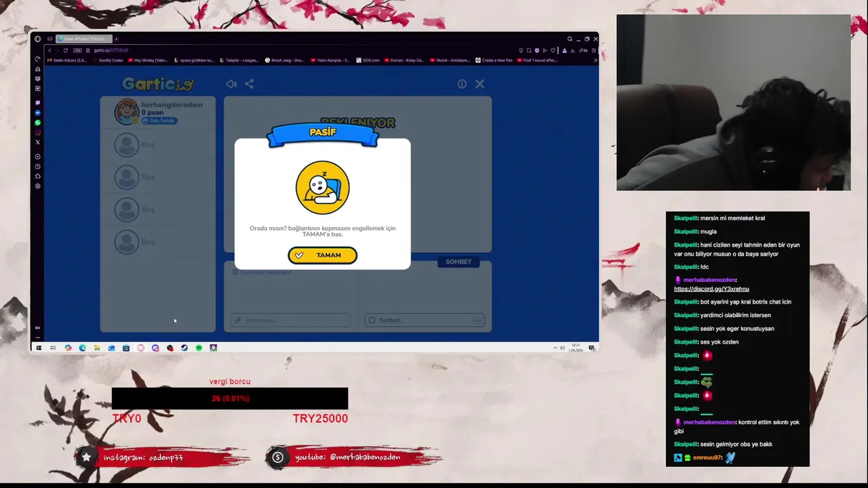Open Opera GX from the taskbar
The image size is (868, 488).
[141, 348]
